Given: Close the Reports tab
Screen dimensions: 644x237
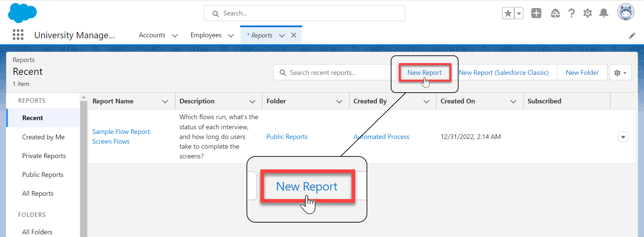Looking at the screenshot, I should (293, 35).
